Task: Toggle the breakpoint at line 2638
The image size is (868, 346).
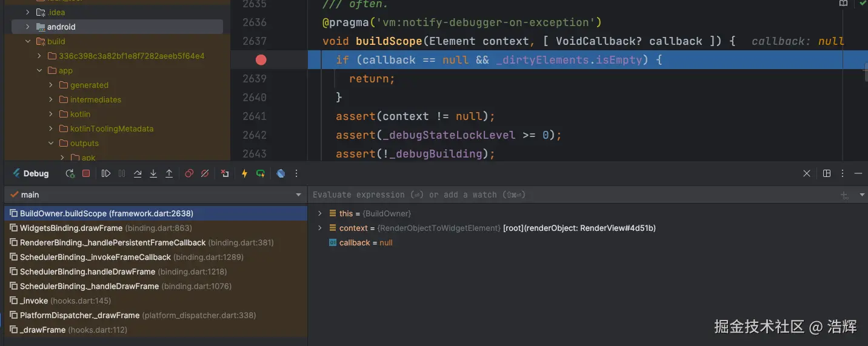Action: tap(261, 59)
